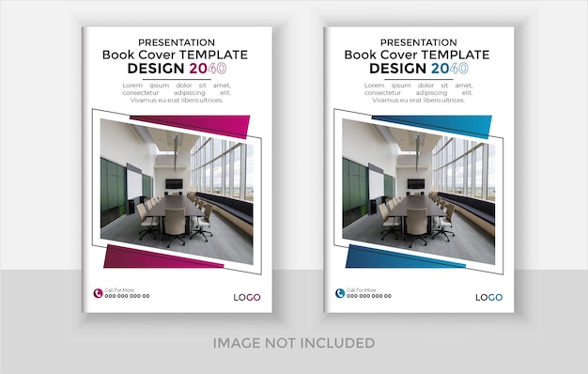The width and height of the screenshot is (588, 374).
Task: Click the conference room photo on magenta cover
Action: 177,192
